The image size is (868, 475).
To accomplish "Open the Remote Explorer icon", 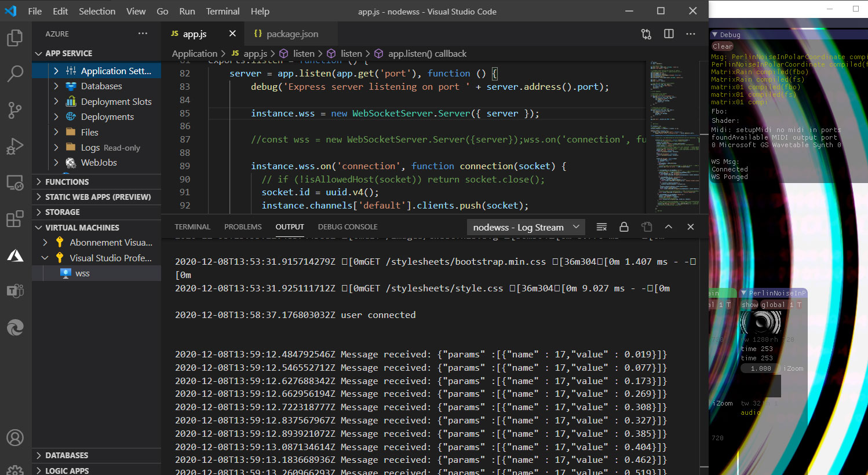I will (14, 182).
